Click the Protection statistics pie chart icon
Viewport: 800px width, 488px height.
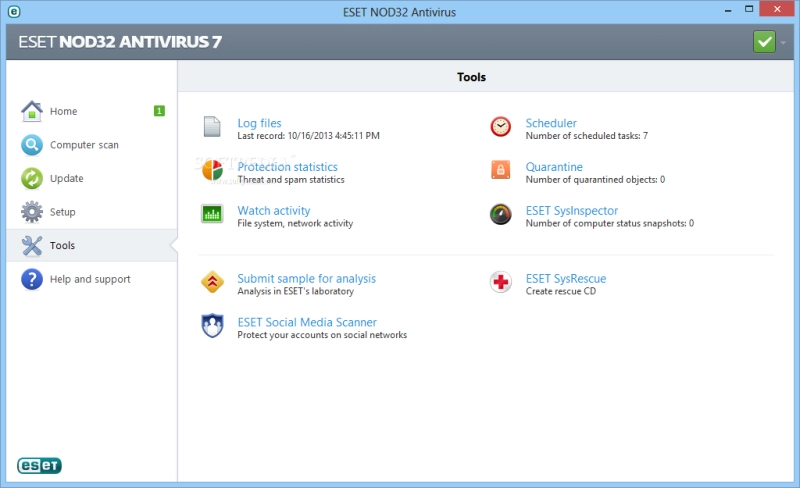pyautogui.click(x=212, y=170)
